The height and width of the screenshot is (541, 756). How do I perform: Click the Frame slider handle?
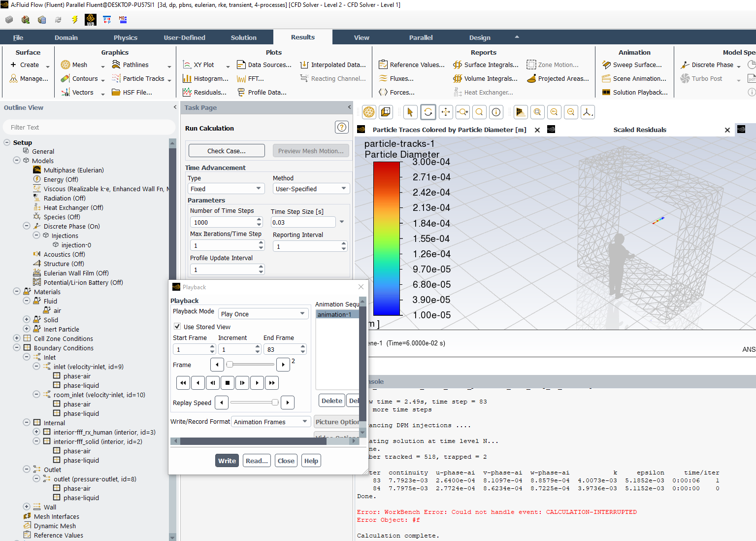click(230, 365)
